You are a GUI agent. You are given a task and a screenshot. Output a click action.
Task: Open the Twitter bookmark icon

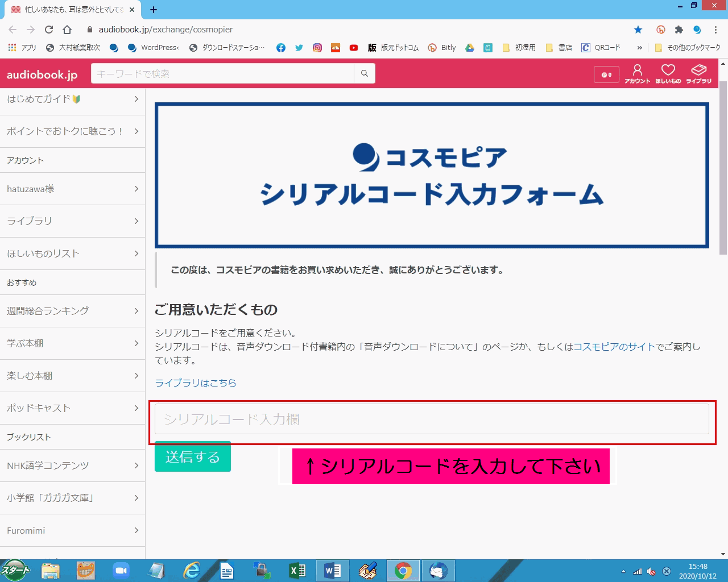click(x=299, y=48)
